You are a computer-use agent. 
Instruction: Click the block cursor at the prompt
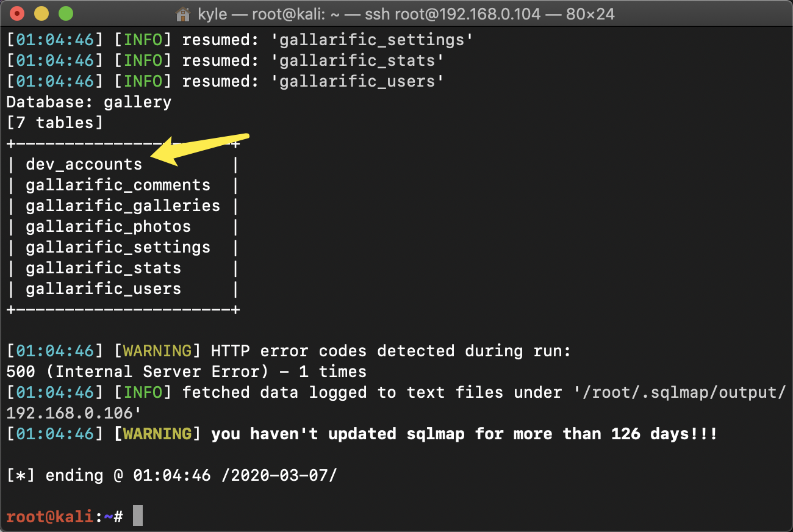[x=138, y=516]
